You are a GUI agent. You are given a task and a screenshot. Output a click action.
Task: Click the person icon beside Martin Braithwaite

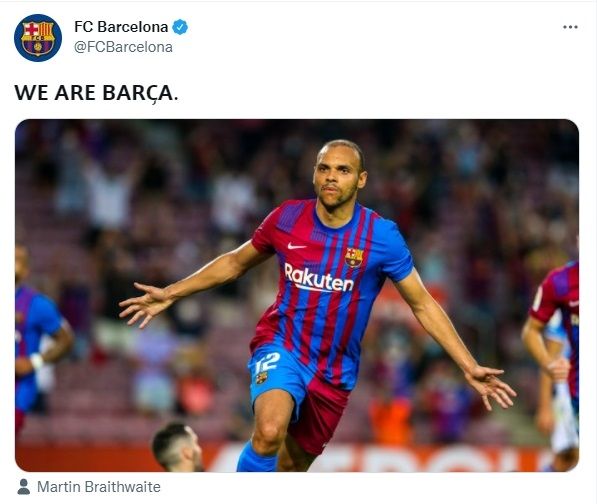pos(24,487)
